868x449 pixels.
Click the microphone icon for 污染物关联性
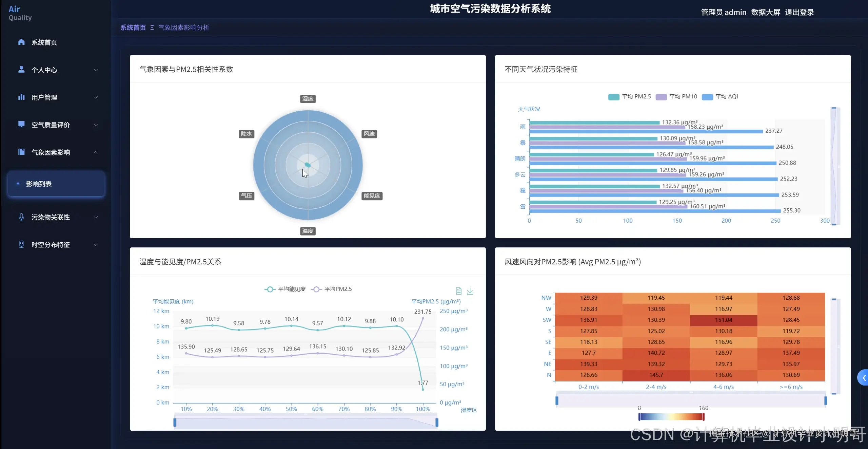[x=21, y=217]
